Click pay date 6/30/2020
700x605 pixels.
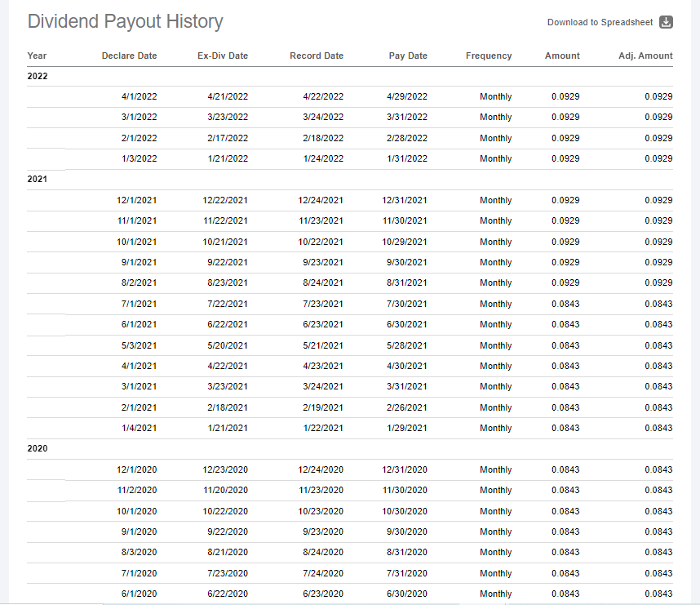(x=406, y=594)
